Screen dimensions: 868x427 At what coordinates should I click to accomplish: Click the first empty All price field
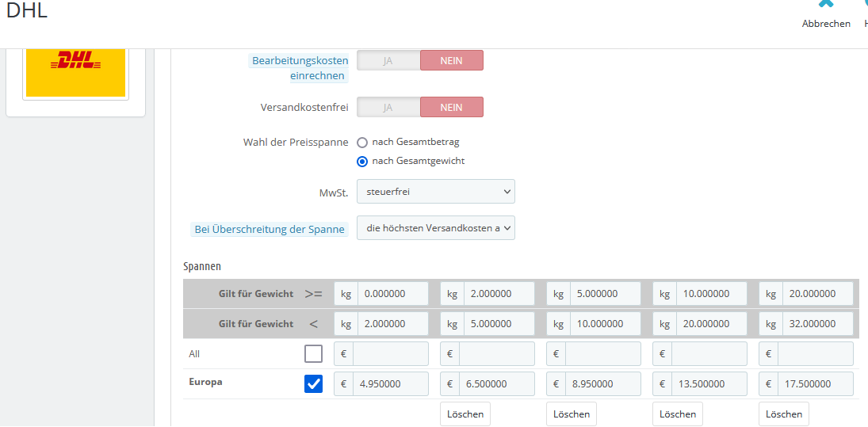tap(391, 354)
